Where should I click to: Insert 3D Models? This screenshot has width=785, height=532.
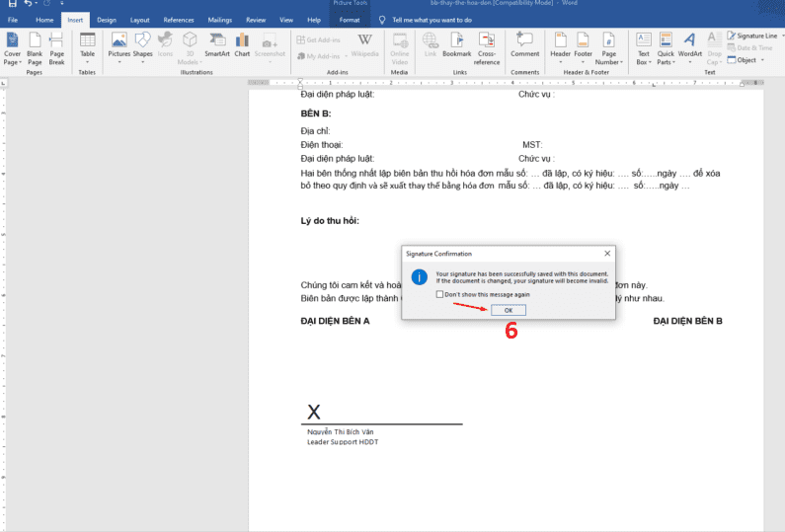coord(190,48)
